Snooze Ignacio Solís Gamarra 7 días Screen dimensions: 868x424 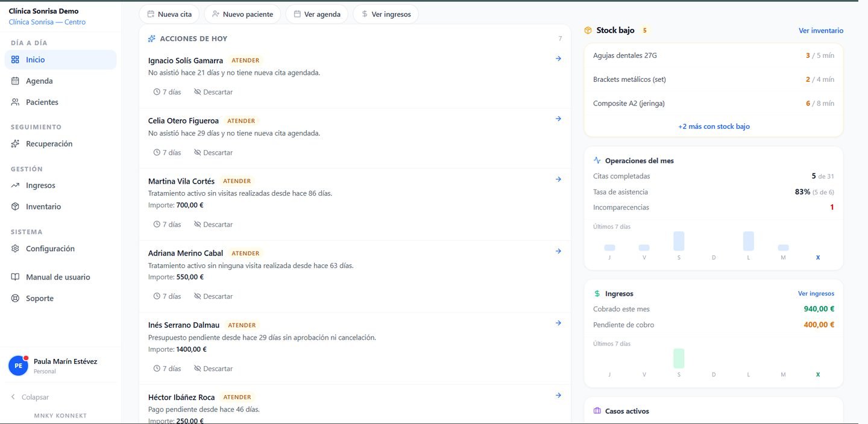click(x=167, y=92)
